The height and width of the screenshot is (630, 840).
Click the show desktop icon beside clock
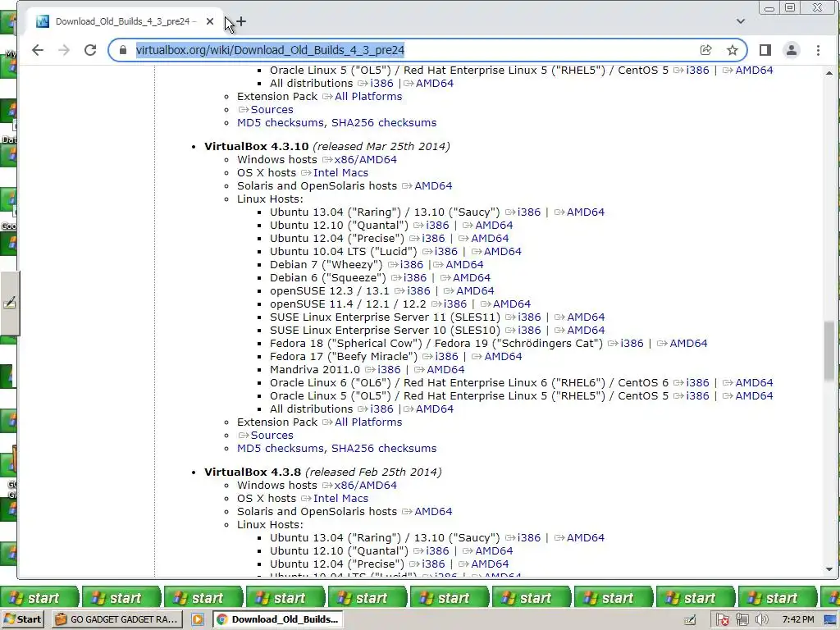coord(830,620)
